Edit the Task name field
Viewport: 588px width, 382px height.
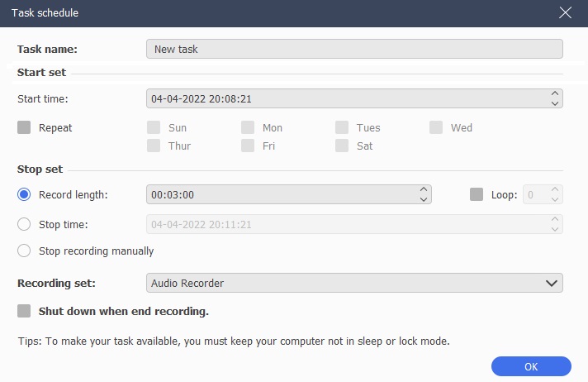point(354,49)
